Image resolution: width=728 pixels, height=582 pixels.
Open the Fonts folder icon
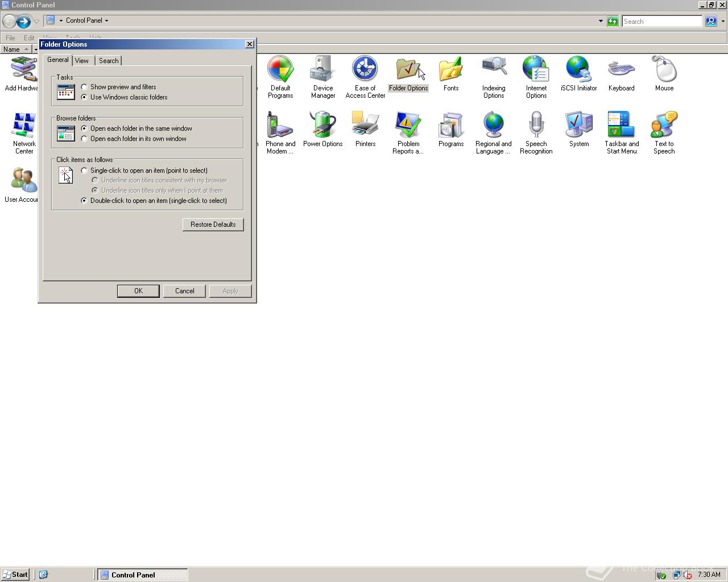(451, 74)
